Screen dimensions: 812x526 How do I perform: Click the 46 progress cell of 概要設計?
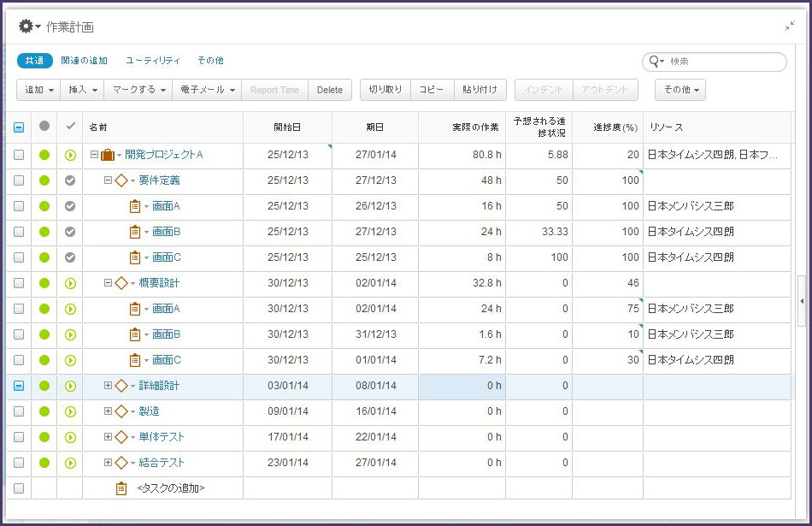click(x=608, y=283)
